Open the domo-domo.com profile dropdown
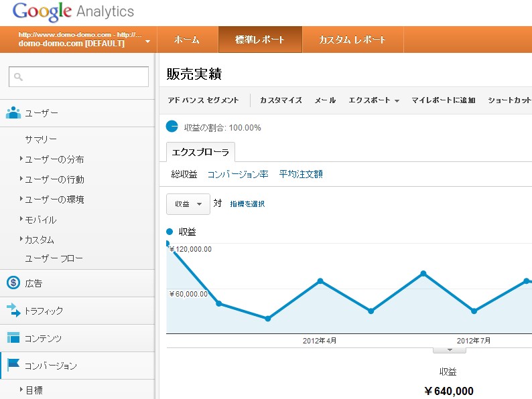532x399 pixels. coord(147,42)
